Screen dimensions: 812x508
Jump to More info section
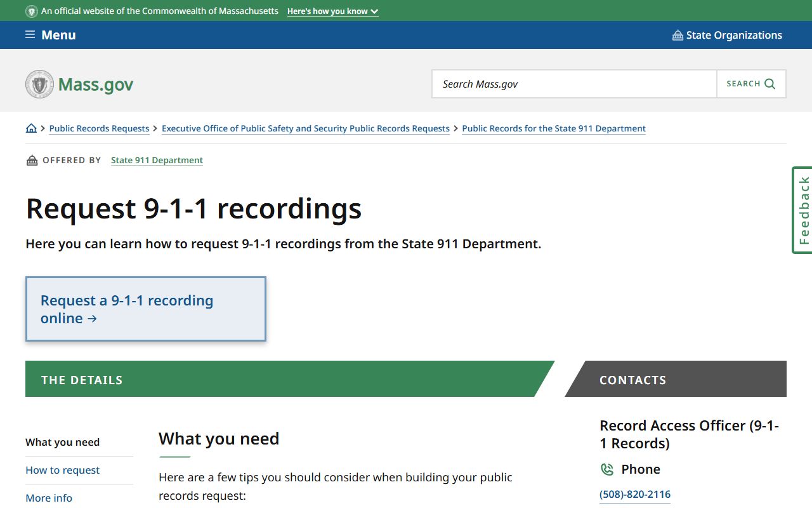[49, 498]
